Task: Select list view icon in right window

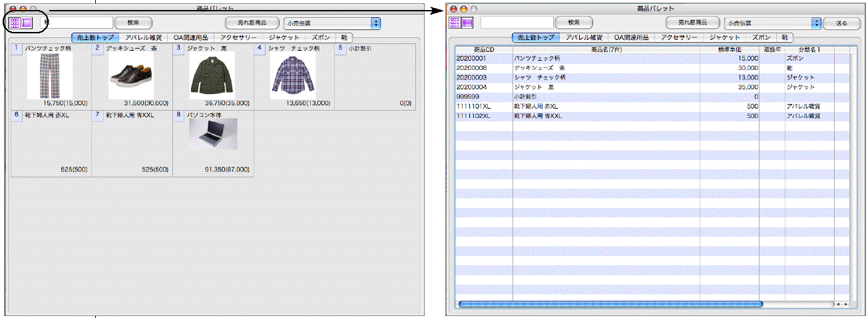Action: coord(467,23)
